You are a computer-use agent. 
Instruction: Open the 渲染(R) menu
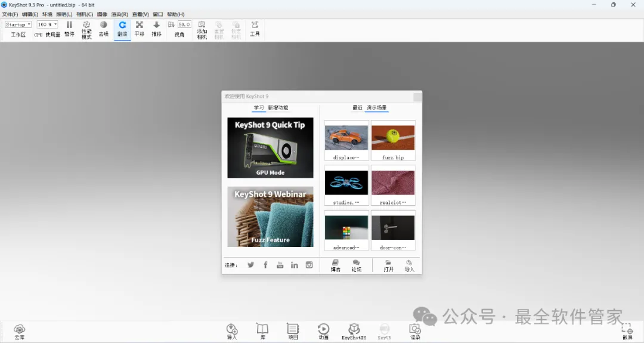click(x=119, y=14)
